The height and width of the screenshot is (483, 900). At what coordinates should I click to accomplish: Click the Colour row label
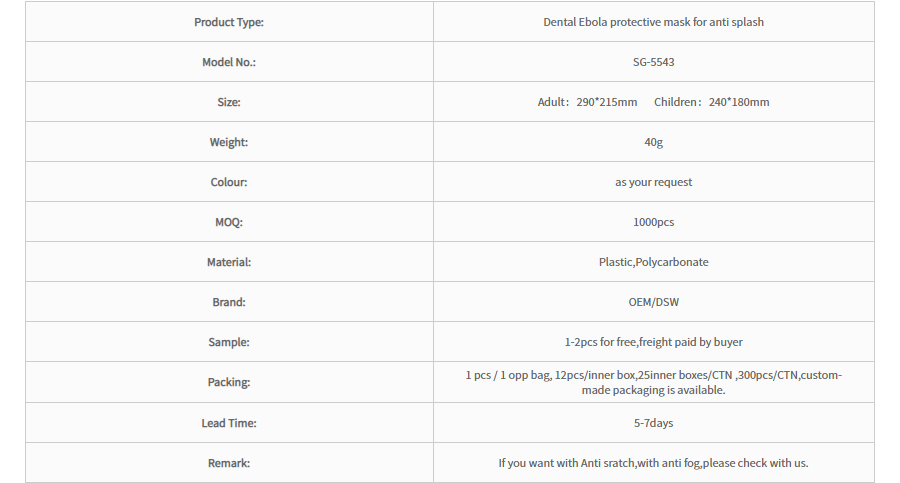click(229, 182)
